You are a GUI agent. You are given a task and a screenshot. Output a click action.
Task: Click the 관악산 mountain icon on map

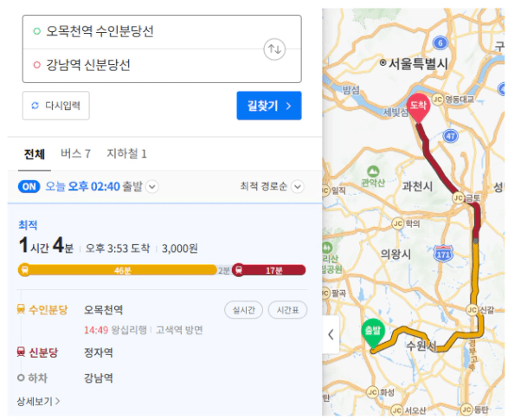(373, 171)
